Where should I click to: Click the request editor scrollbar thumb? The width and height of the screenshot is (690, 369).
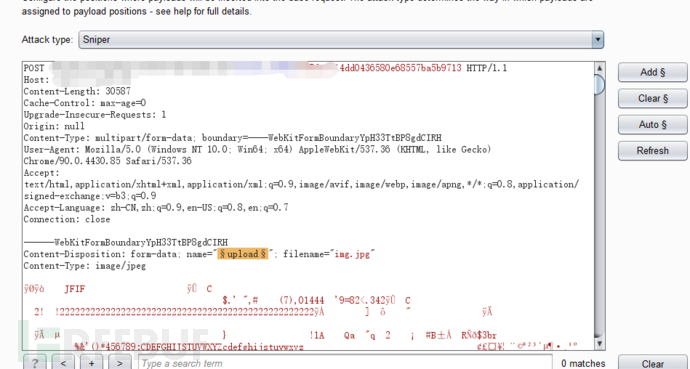click(x=599, y=84)
